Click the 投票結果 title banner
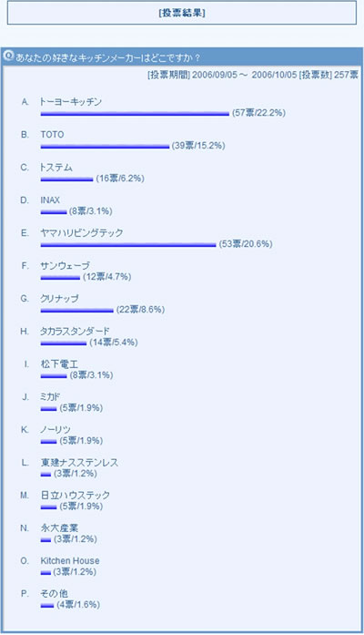The height and width of the screenshot is (635, 364). click(x=182, y=13)
